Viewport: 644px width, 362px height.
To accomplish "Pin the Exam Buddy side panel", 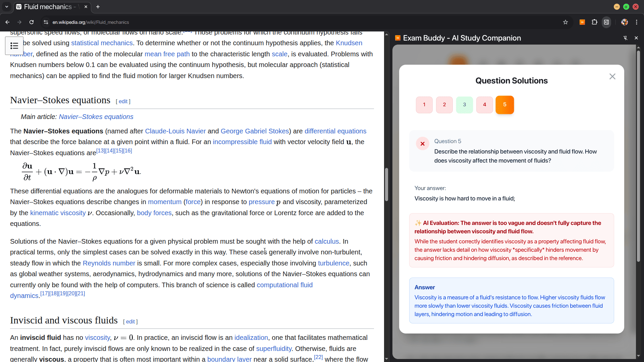I will coord(625,38).
